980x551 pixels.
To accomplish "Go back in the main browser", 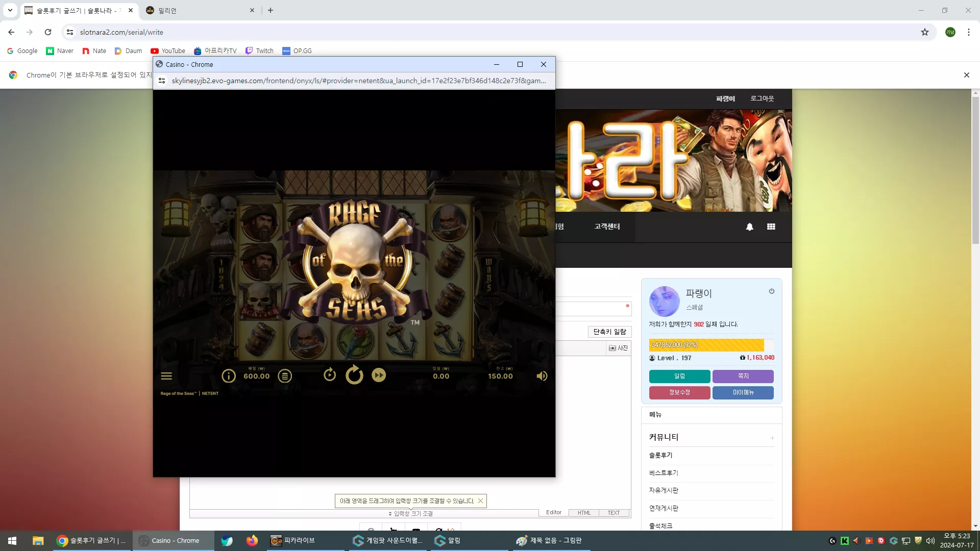I will (x=11, y=32).
